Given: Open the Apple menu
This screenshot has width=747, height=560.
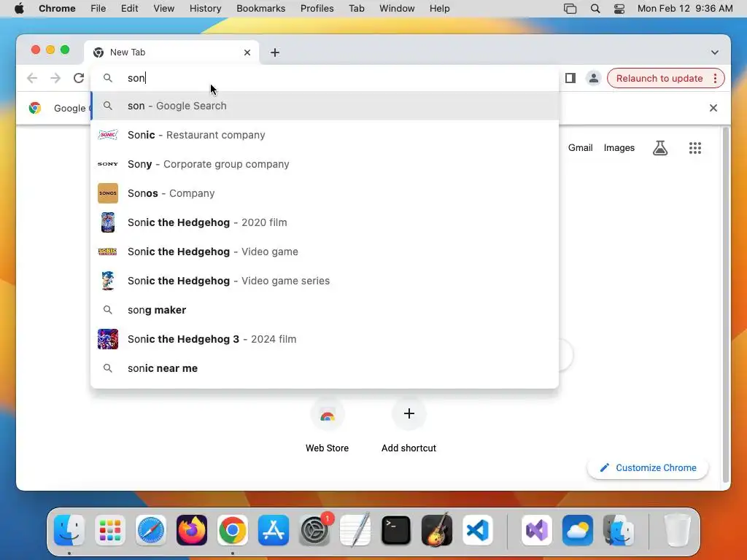Looking at the screenshot, I should point(19,9).
